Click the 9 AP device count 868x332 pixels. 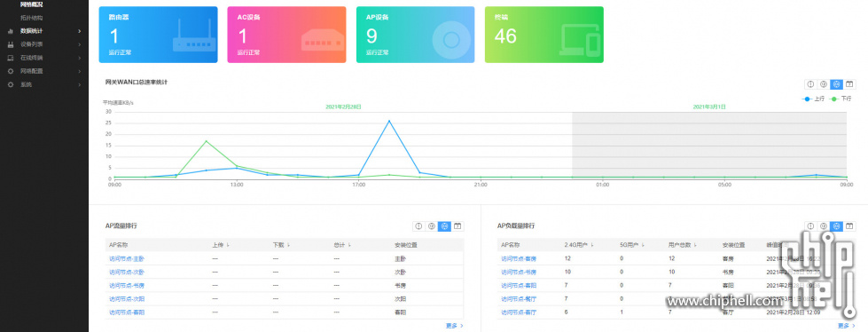pos(371,36)
